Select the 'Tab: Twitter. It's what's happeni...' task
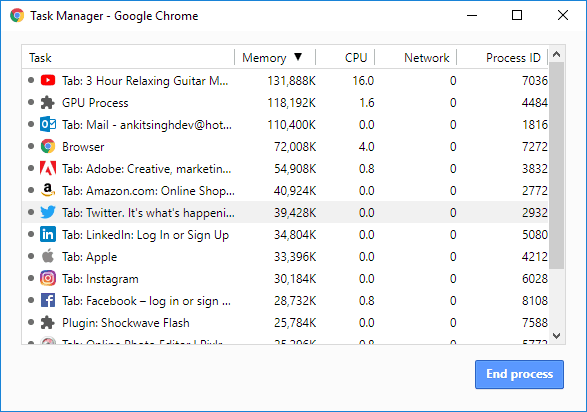The image size is (587, 412). click(x=148, y=213)
